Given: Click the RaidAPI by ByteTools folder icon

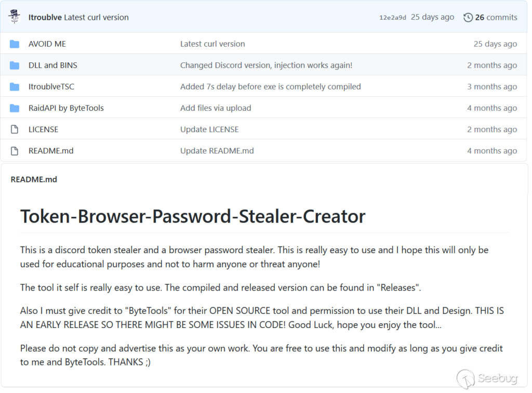Looking at the screenshot, I should click(x=15, y=108).
